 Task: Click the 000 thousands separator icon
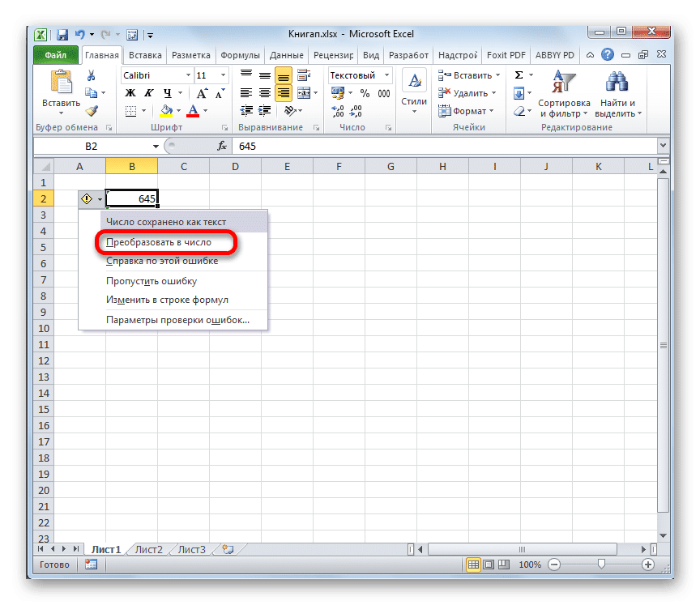[x=384, y=93]
